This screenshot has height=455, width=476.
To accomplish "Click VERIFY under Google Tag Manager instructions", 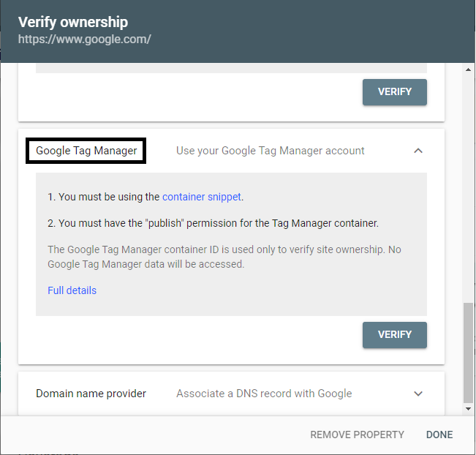I will [394, 334].
